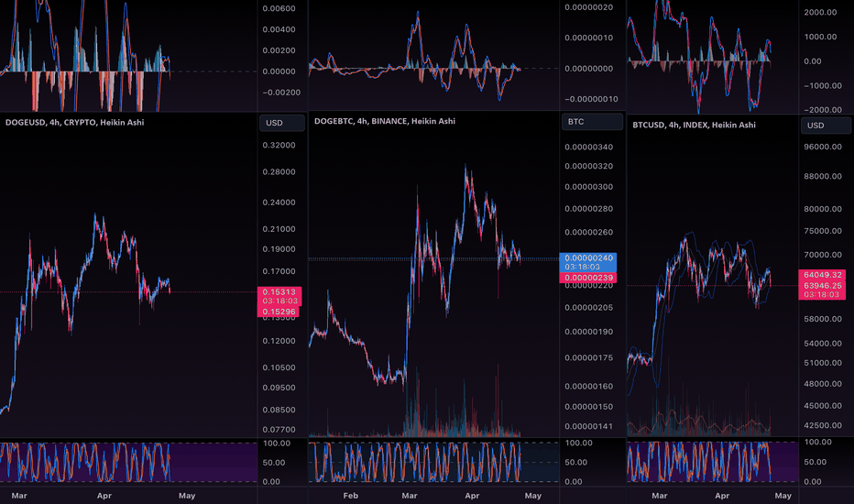Click the 0.19000 price axis value

[x=279, y=249]
